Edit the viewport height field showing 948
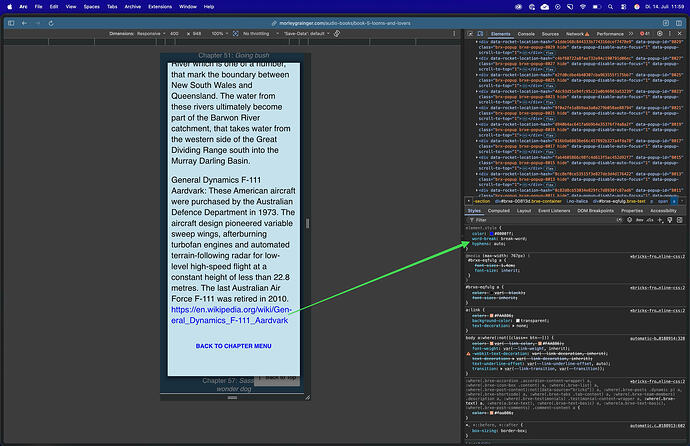This screenshot has height=446, width=690. coord(197,33)
